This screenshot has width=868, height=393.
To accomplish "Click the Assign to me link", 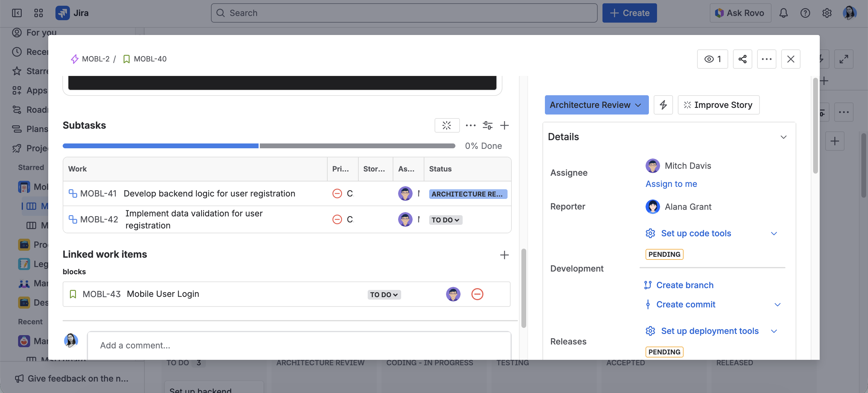I will (x=671, y=184).
